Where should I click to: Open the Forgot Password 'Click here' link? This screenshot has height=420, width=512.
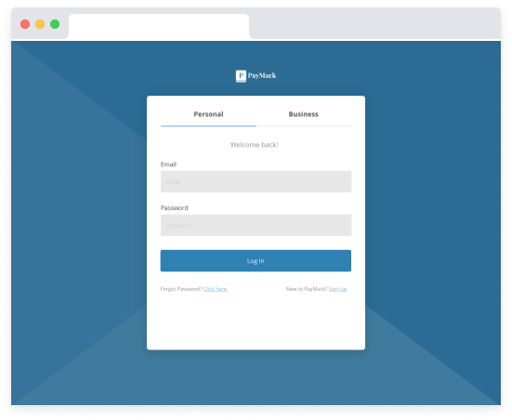[216, 289]
